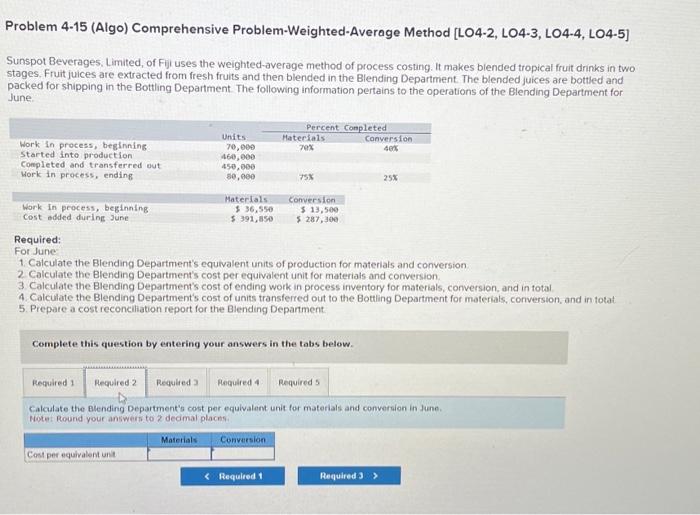Click the 'Required:' heading text
700x515 pixels.
(x=38, y=240)
